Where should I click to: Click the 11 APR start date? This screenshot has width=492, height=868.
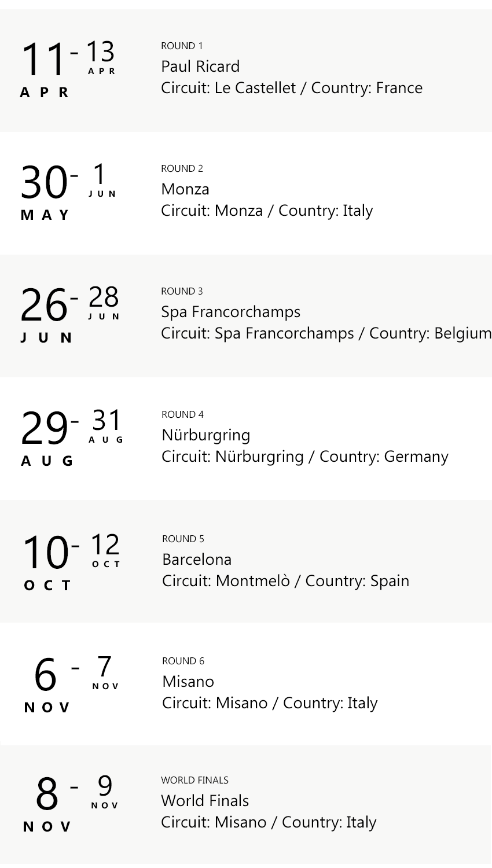click(x=44, y=68)
